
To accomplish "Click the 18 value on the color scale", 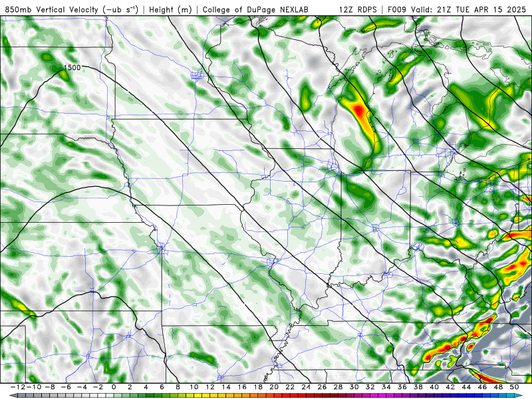I will (258, 387).
